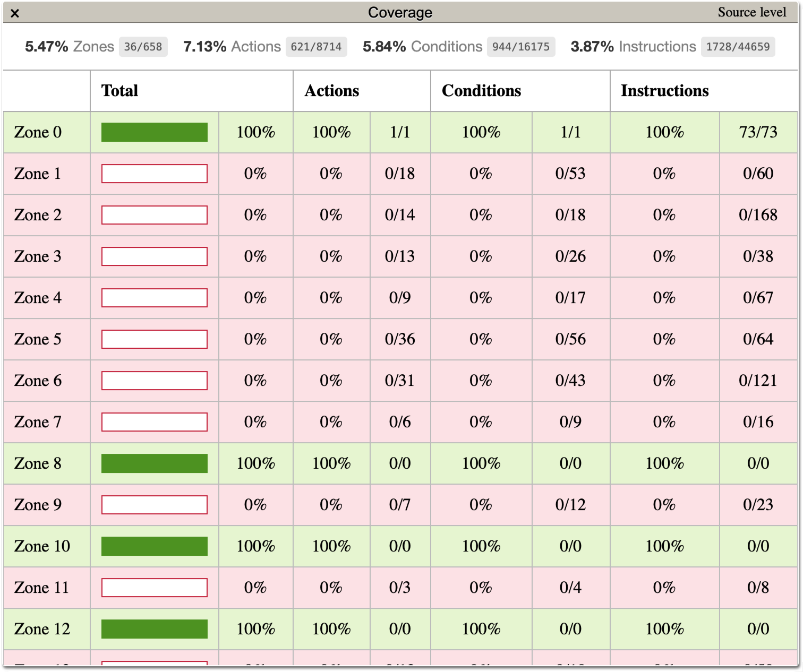Viewport: 803px width, 672px height.
Task: Click the Conditions column header
Action: tap(520, 91)
